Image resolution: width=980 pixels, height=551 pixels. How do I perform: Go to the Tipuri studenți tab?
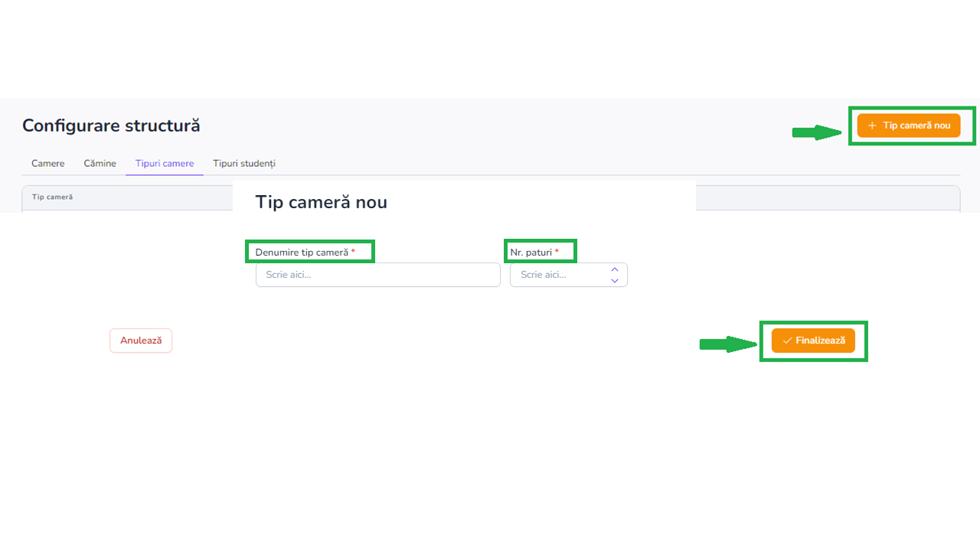click(244, 164)
